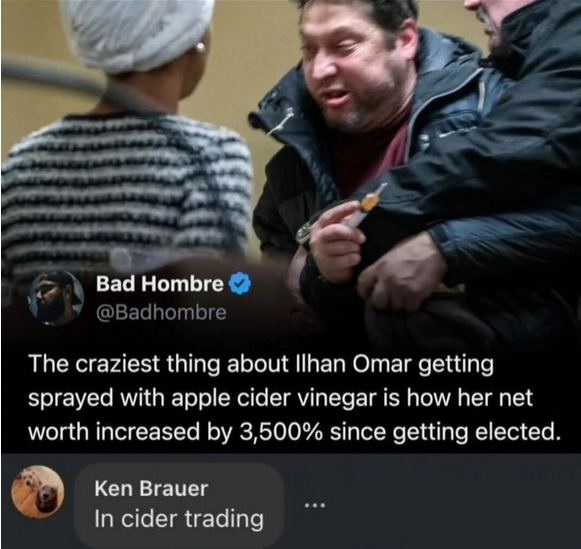Click the pearl earring in the photo
The height and width of the screenshot is (549, 581).
(200, 47)
